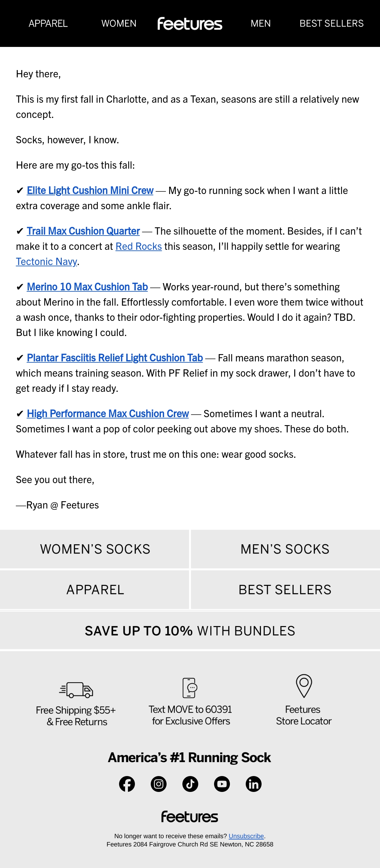Open Plantar Fasciitis Relief Light Cushion Tab link
The height and width of the screenshot is (868, 380).
(x=115, y=358)
